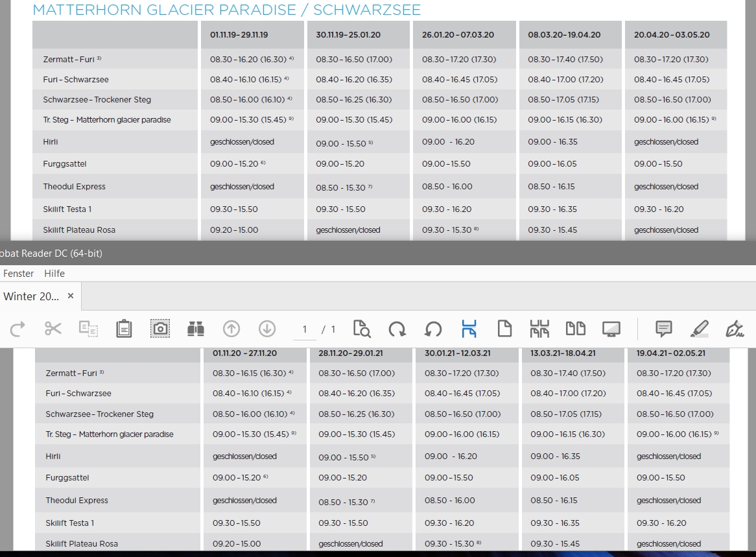This screenshot has height=557, width=756.
Task: Toggle the blue scrolling mode icon
Action: (x=469, y=329)
